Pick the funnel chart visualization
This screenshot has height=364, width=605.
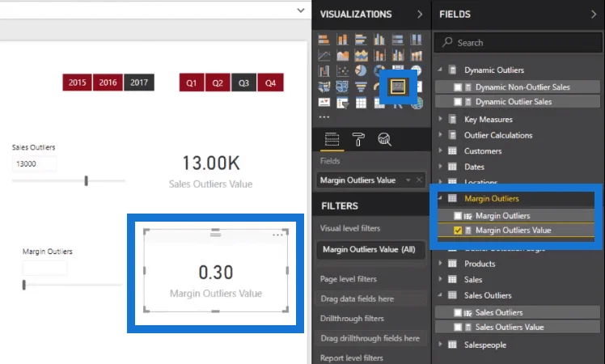click(361, 87)
